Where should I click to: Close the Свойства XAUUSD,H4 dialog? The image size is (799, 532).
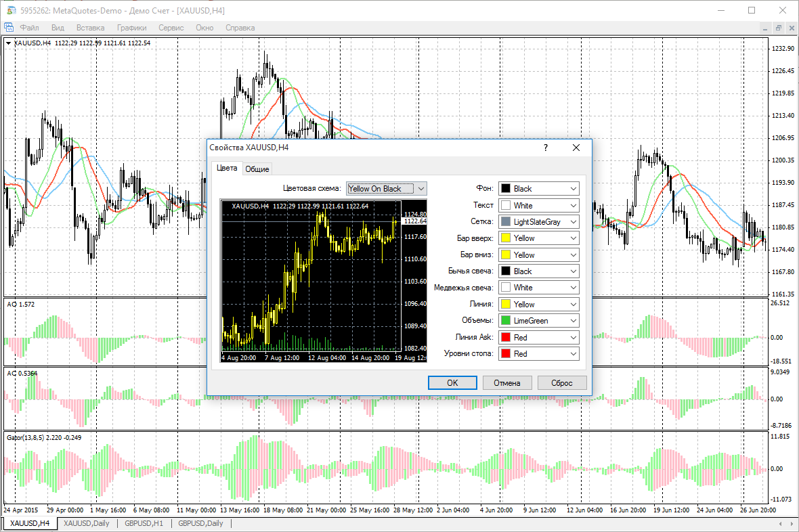click(x=576, y=148)
